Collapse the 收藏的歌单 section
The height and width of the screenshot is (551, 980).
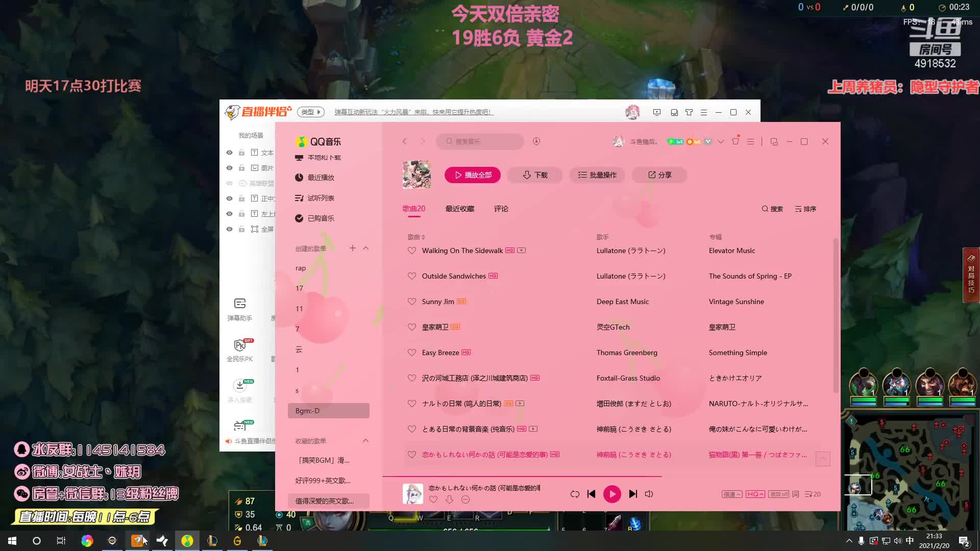(x=365, y=440)
